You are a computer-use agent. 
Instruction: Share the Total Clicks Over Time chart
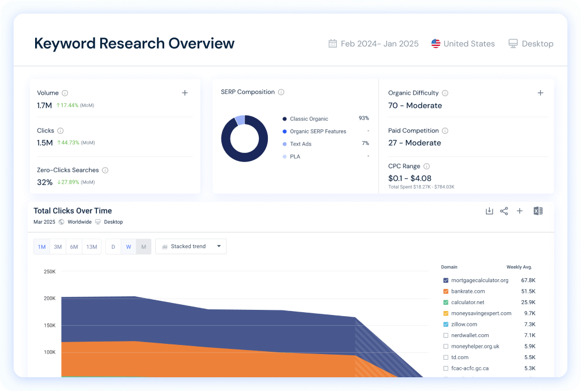505,210
